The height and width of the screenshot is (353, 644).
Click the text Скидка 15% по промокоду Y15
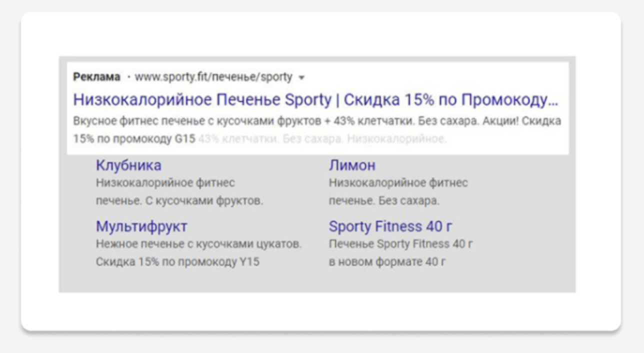pyautogui.click(x=177, y=261)
